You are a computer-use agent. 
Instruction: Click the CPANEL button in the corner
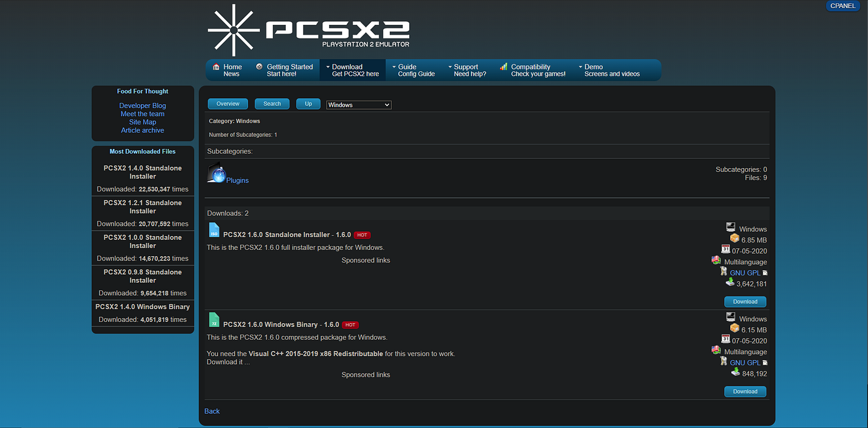tap(843, 6)
